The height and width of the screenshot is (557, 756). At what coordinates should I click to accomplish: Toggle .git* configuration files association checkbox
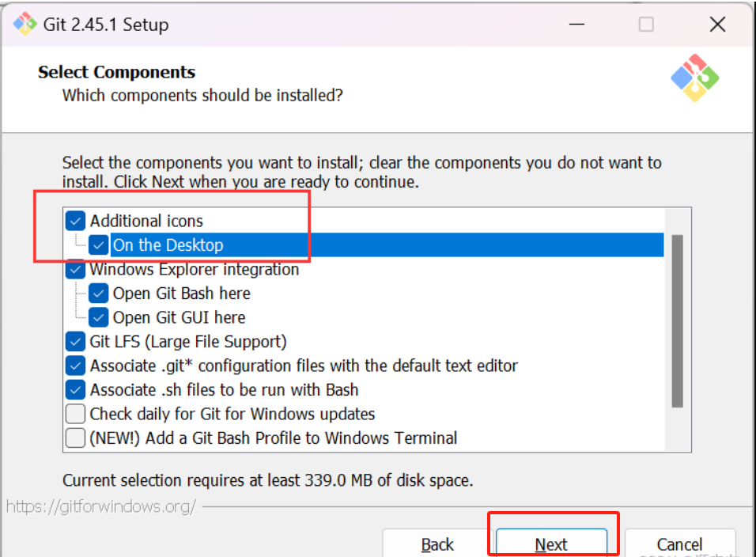(x=76, y=366)
